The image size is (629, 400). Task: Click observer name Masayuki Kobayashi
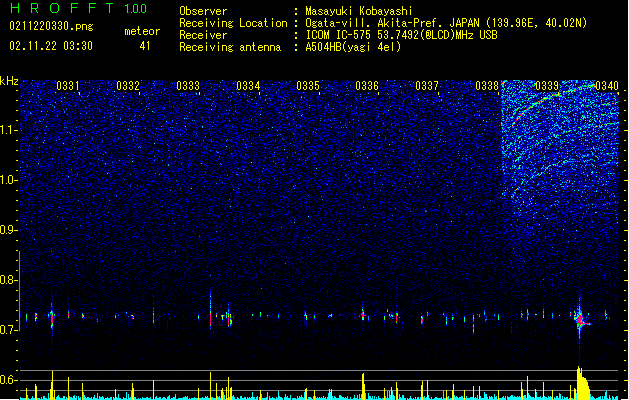(x=359, y=11)
